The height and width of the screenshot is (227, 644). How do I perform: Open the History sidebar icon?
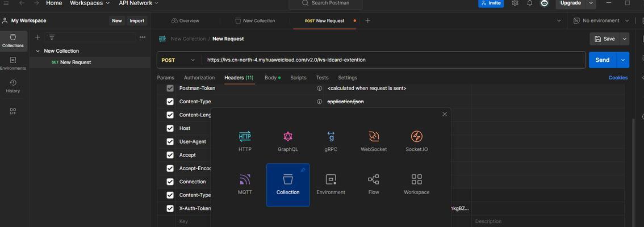(13, 86)
